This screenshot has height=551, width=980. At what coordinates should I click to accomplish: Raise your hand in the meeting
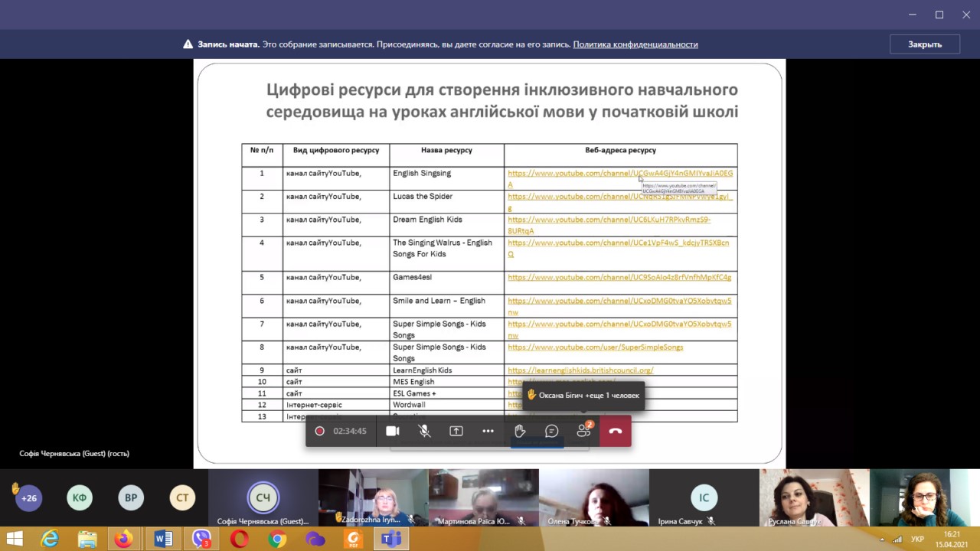point(520,431)
